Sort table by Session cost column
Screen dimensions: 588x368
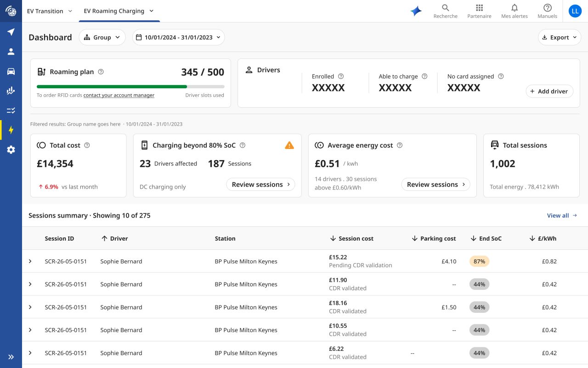352,238
